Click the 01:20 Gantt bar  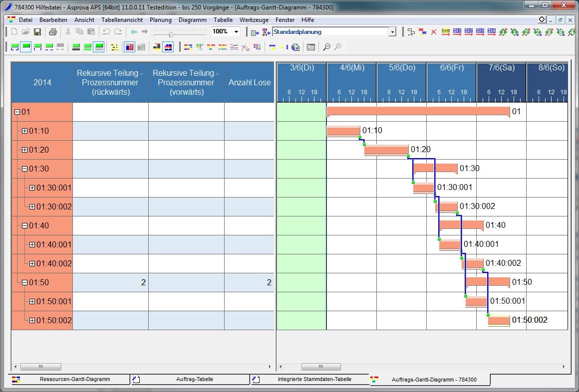point(386,150)
